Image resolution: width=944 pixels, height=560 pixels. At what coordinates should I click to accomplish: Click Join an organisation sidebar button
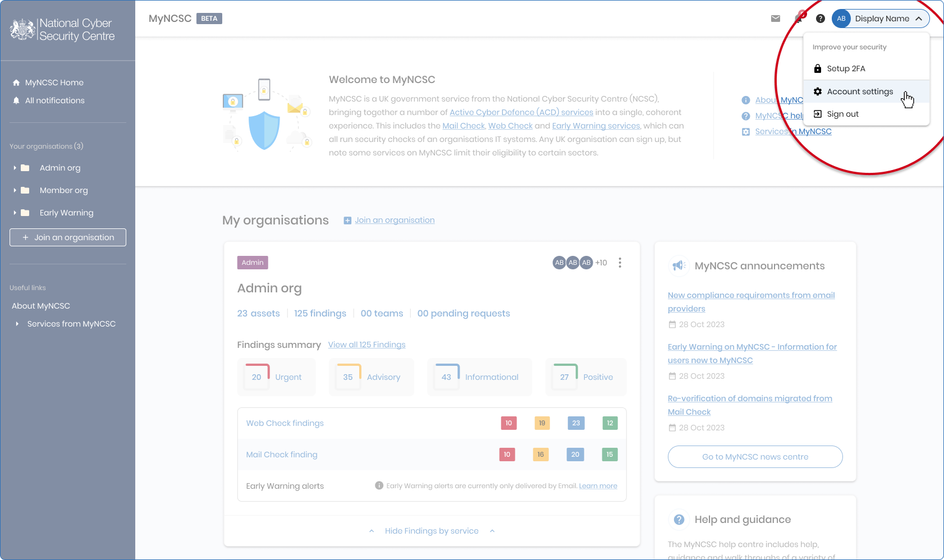click(68, 237)
